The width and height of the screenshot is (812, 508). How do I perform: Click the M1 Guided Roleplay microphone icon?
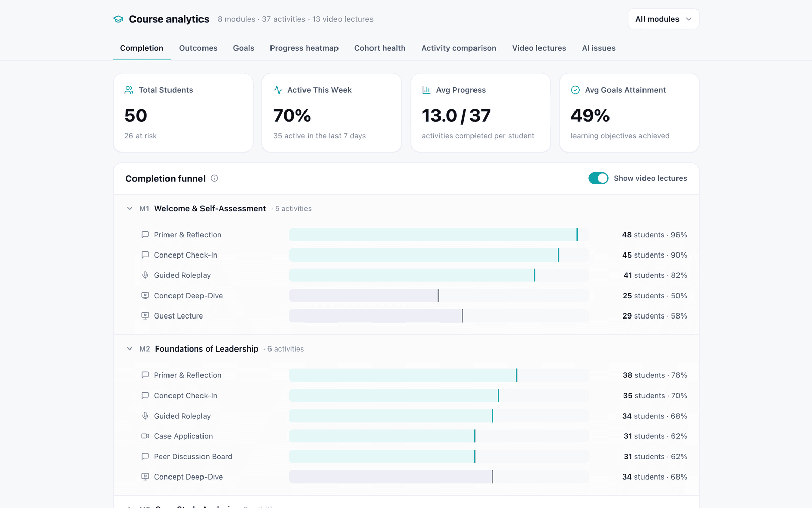tap(145, 275)
